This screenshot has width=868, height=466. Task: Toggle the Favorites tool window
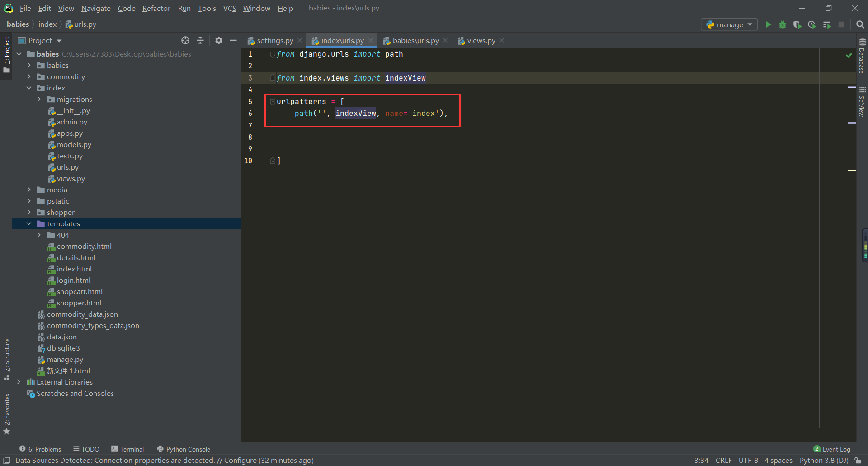[x=6, y=414]
